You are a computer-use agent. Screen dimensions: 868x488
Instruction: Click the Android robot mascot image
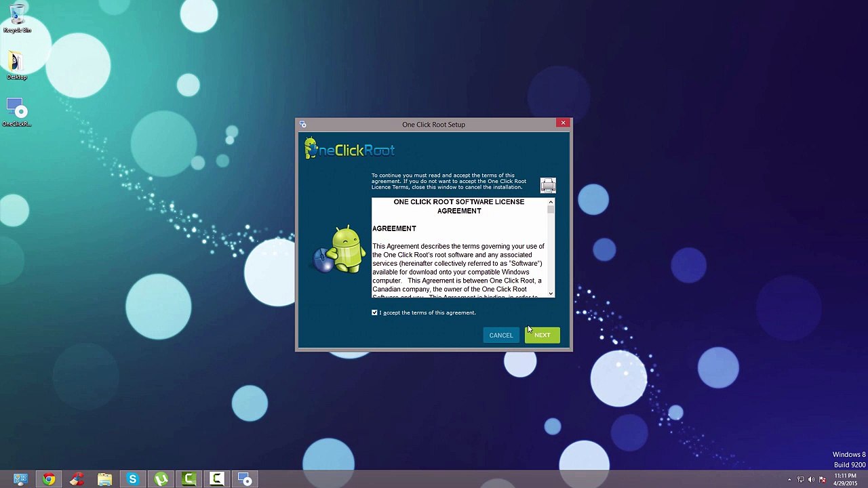click(340, 249)
